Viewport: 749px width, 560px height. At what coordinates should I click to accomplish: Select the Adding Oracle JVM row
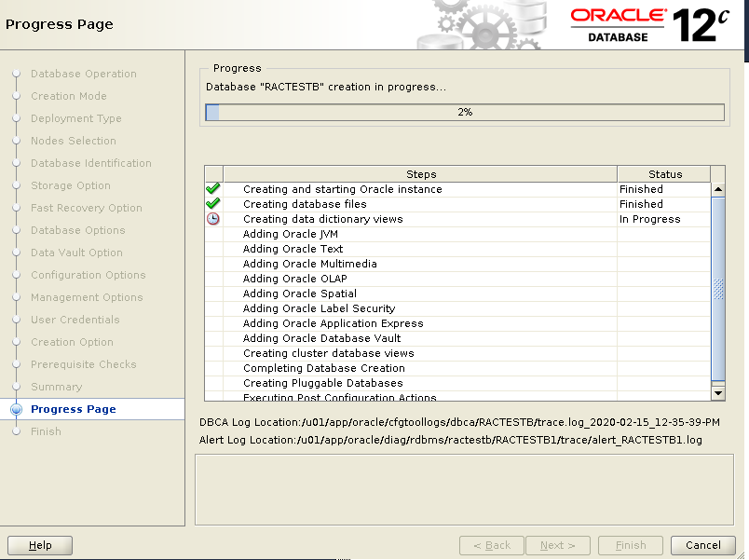tap(291, 234)
